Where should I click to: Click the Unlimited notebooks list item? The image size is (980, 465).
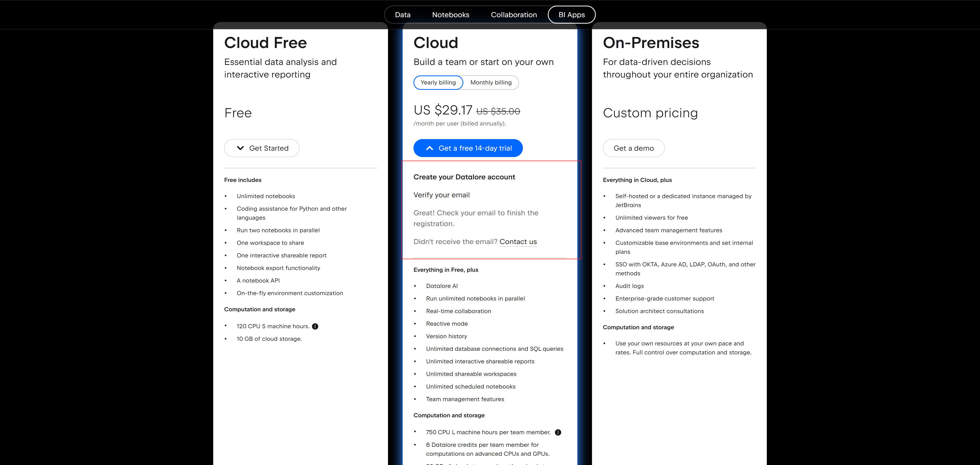tap(266, 196)
